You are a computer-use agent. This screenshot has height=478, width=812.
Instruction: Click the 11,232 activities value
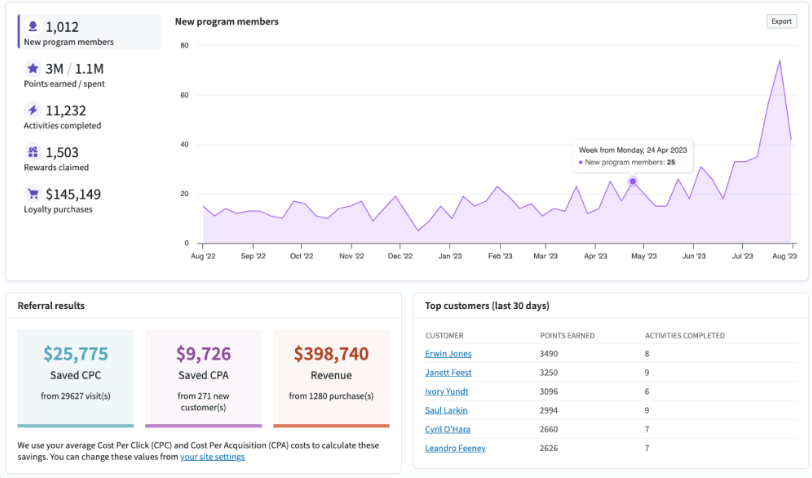66,110
